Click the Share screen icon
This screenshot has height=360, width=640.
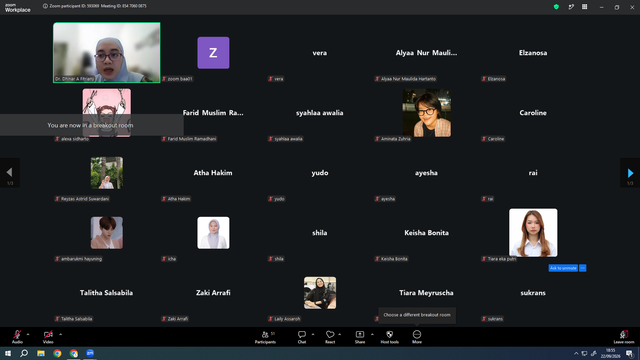coord(360,334)
